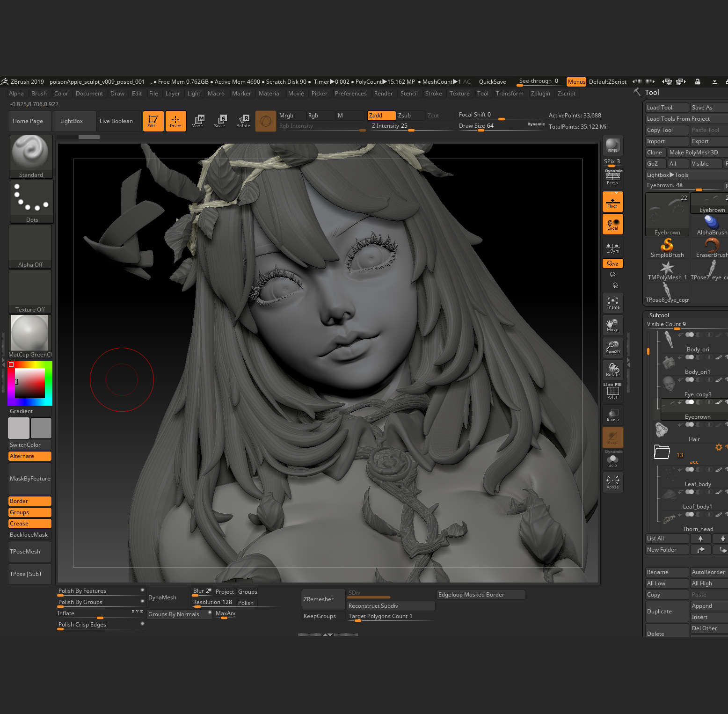Activate the Edit mode button

coord(153,121)
